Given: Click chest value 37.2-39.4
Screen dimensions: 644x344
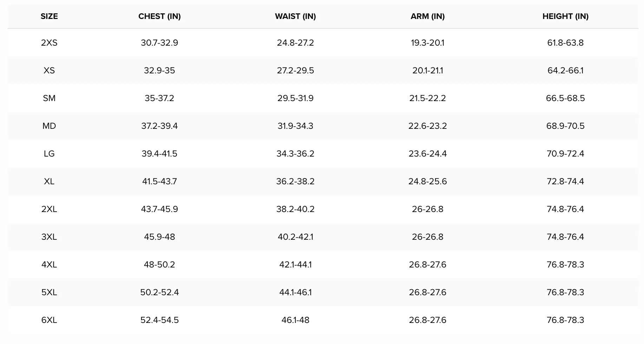Looking at the screenshot, I should [x=159, y=126].
